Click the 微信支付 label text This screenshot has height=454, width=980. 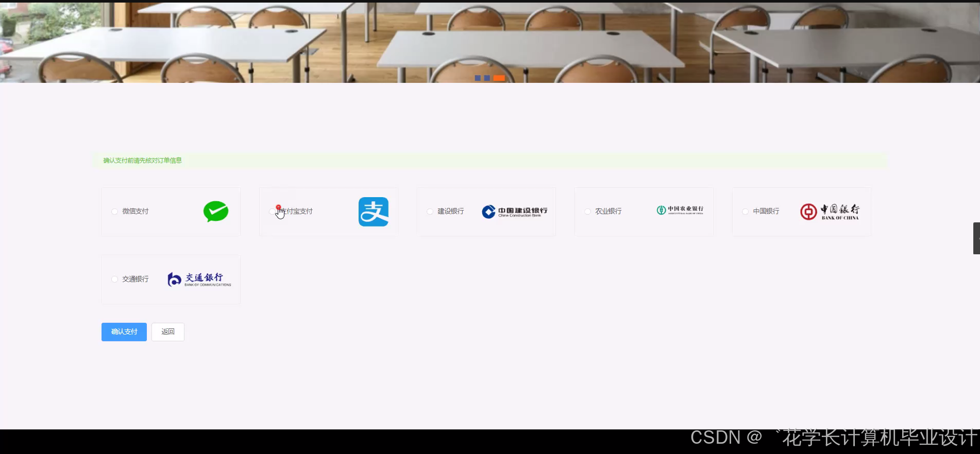136,212
